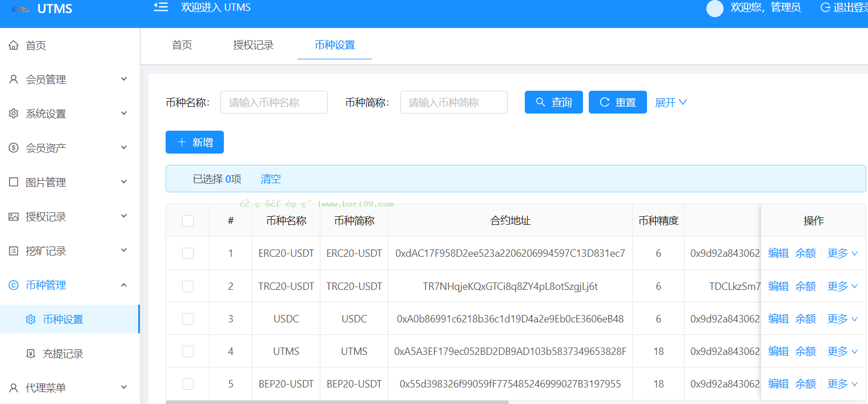868x404 pixels.
Task: Open 更多 dropdown for BEP20-USDT row
Action: click(843, 383)
